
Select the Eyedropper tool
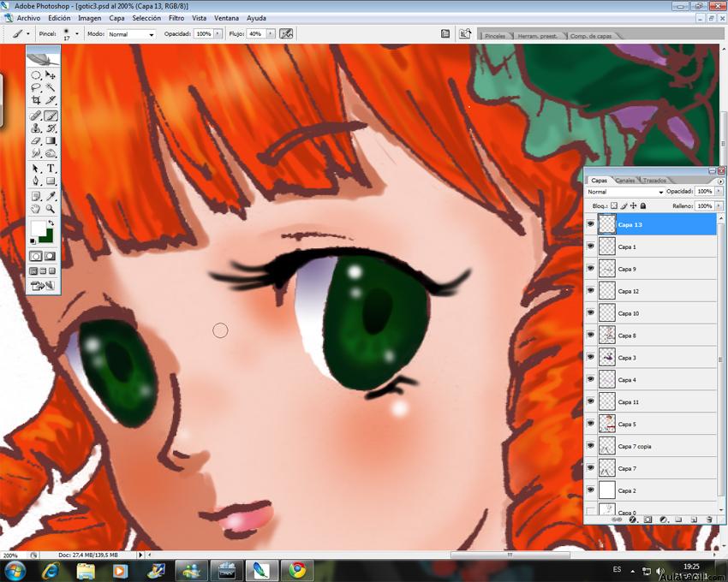click(51, 196)
